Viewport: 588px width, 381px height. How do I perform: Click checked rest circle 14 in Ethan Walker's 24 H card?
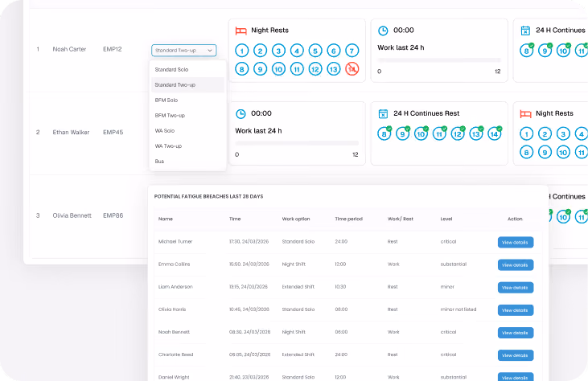[494, 133]
